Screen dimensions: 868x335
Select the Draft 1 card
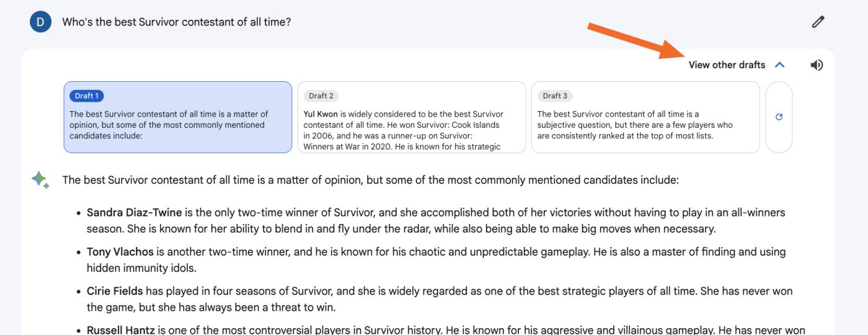[x=178, y=117]
